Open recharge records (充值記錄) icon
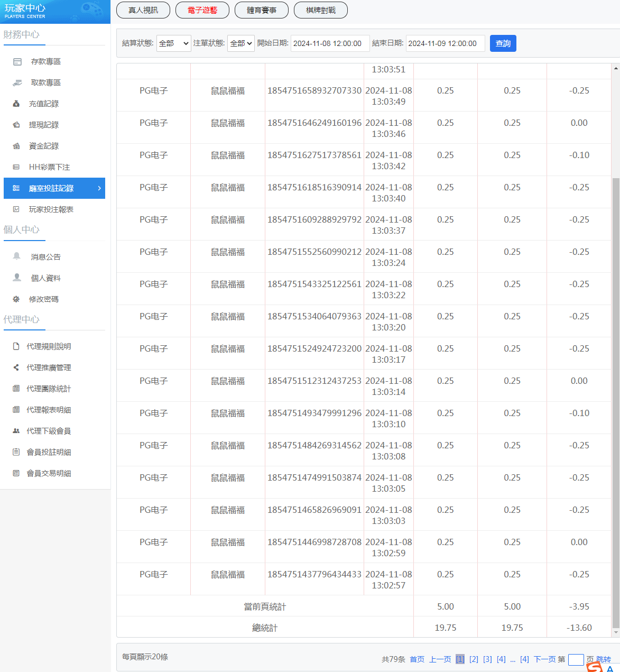 (16, 104)
